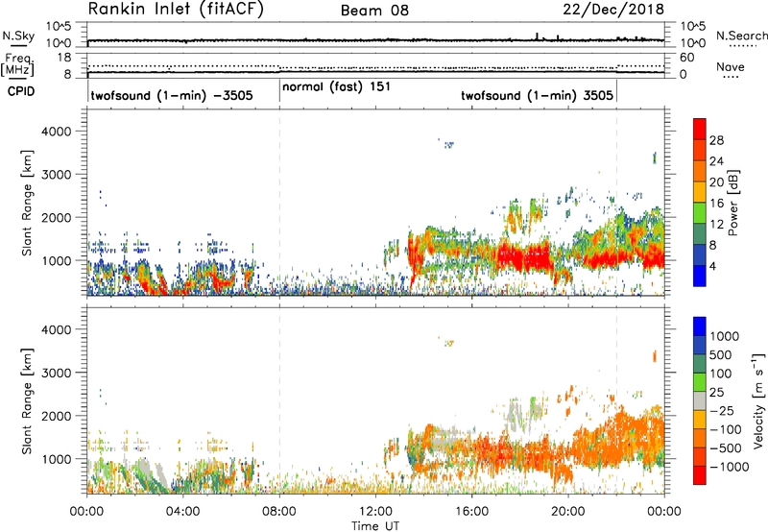The image size is (768, 532).
Task: Click the left '10^5' noise axis tick
Action: pyautogui.click(x=59, y=26)
